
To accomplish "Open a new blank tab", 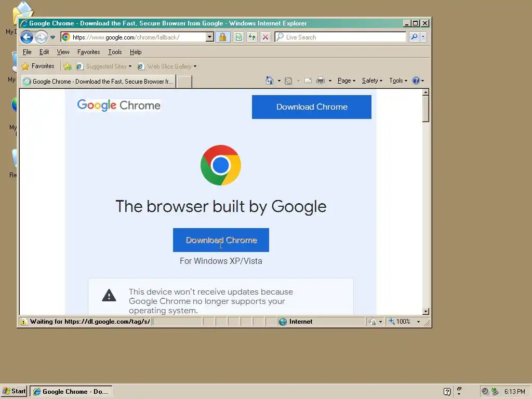I will 184,82.
